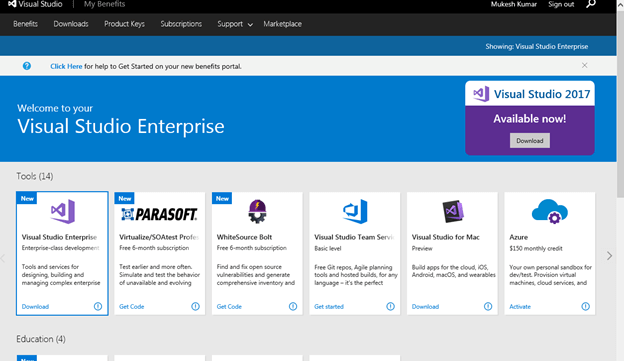624x361 pixels.
Task: Open info icon on Visual Studio for Mac card
Action: (x=488, y=306)
